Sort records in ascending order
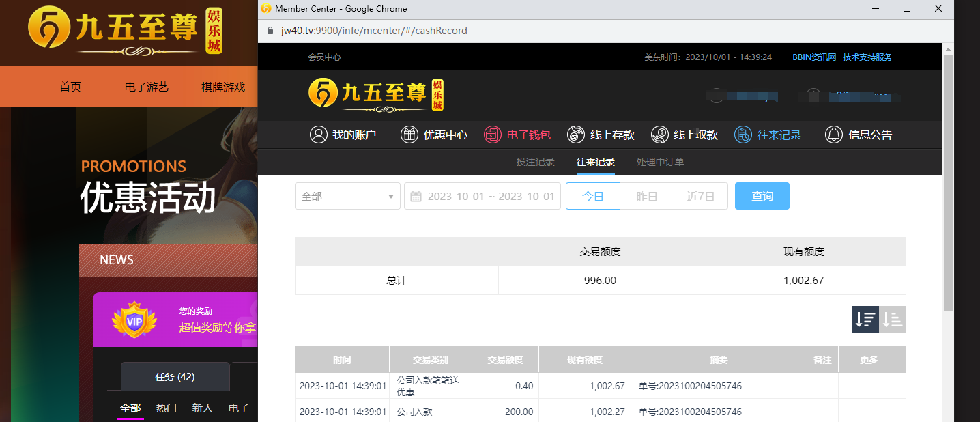980x422 pixels. click(x=893, y=320)
